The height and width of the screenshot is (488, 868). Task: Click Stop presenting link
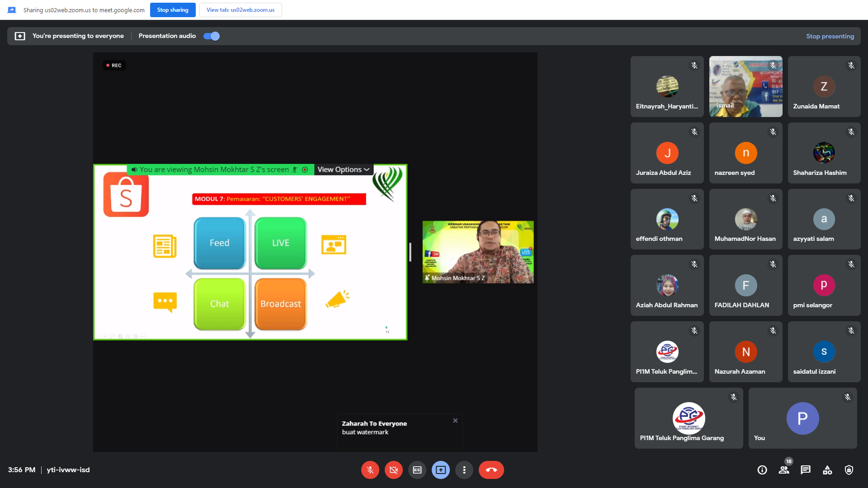[x=830, y=36]
